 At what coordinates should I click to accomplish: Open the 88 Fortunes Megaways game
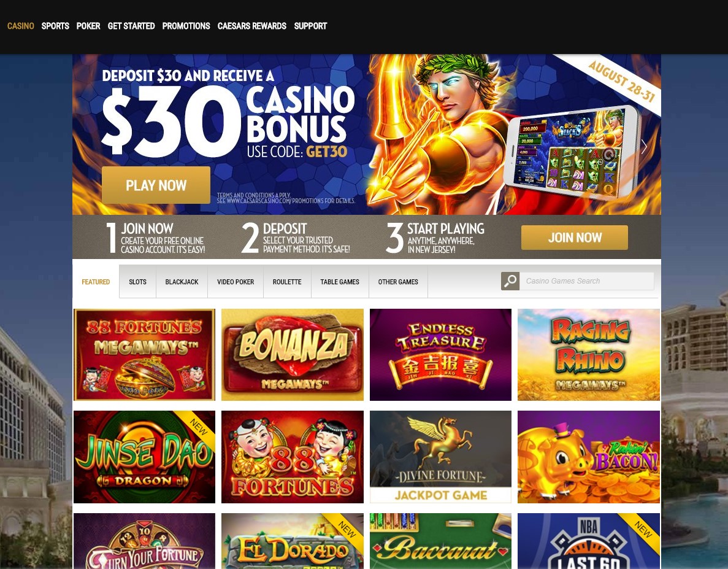click(x=144, y=354)
